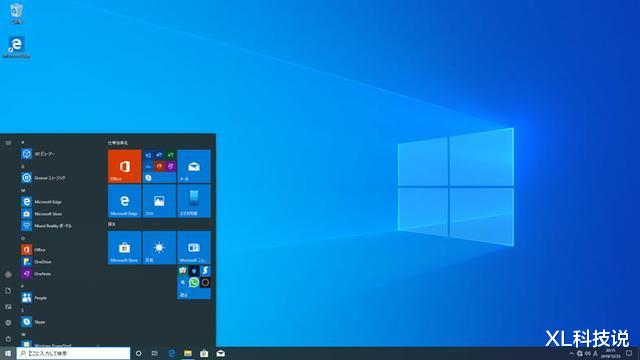Open the Action Center notification icon
Image resolution: width=640 pixels, height=360 pixels.
(x=629, y=353)
